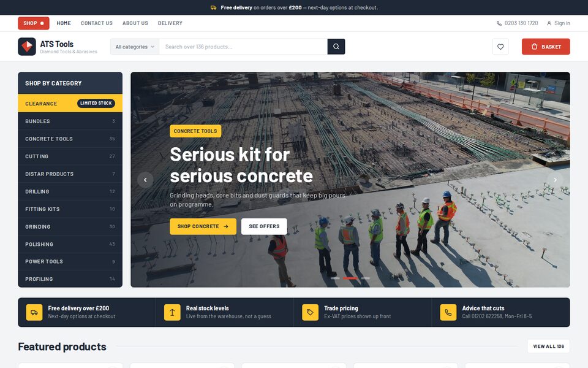Click 'Next-day options at checkout' feature text

(x=81, y=316)
